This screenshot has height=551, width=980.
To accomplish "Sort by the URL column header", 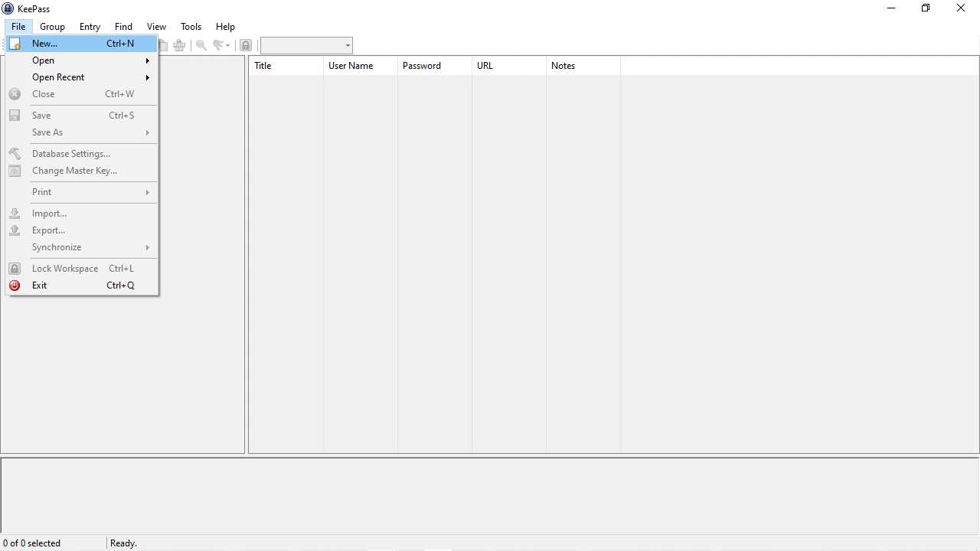I will [x=509, y=66].
